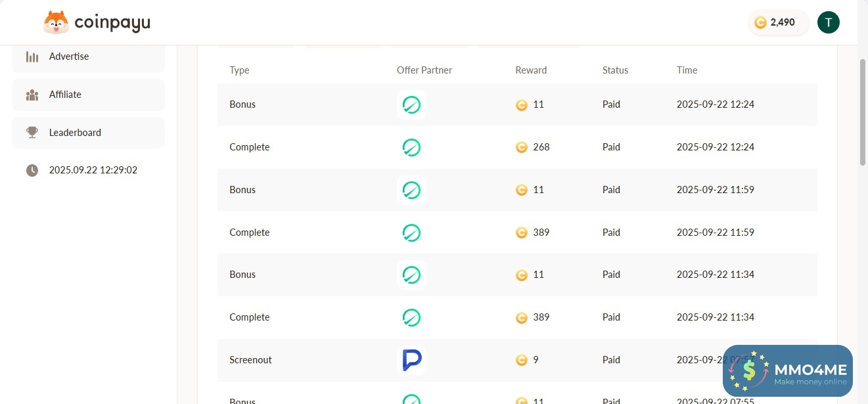Click the Affiliate people icon
The height and width of the screenshot is (404, 868).
tap(32, 95)
